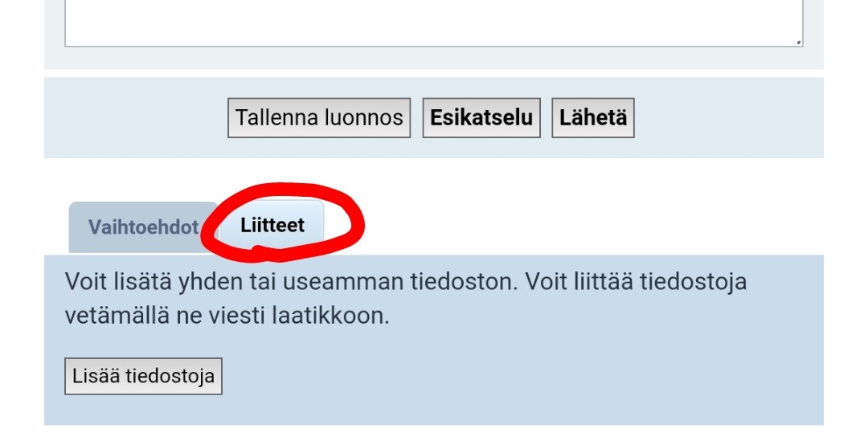Open the Liitteet tab
868x445 pixels.
272,225
